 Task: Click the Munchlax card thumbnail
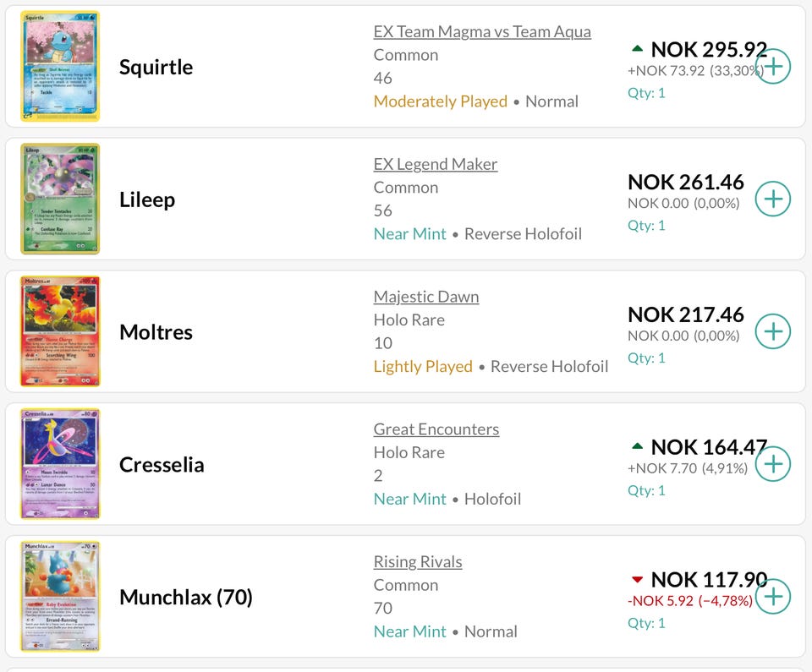coord(60,597)
